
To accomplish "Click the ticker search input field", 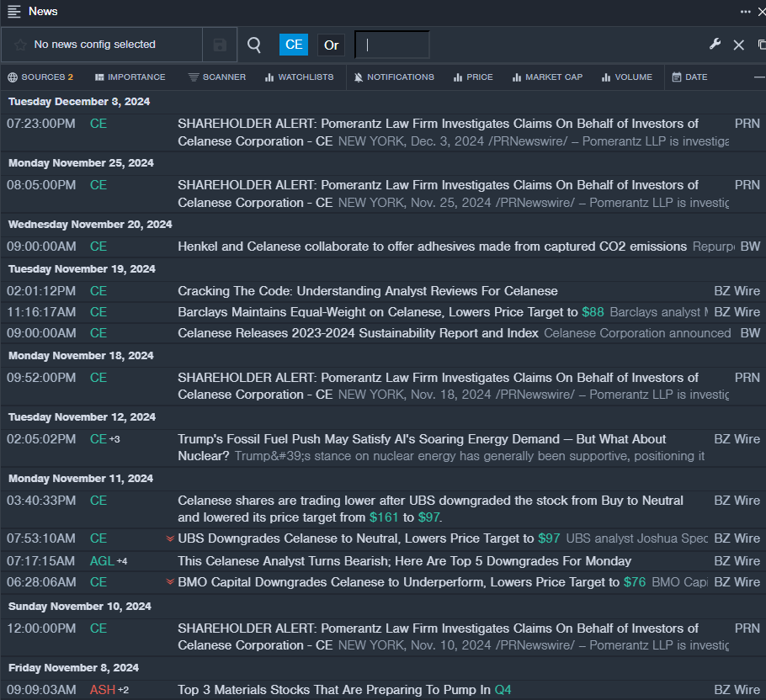I will click(x=392, y=45).
